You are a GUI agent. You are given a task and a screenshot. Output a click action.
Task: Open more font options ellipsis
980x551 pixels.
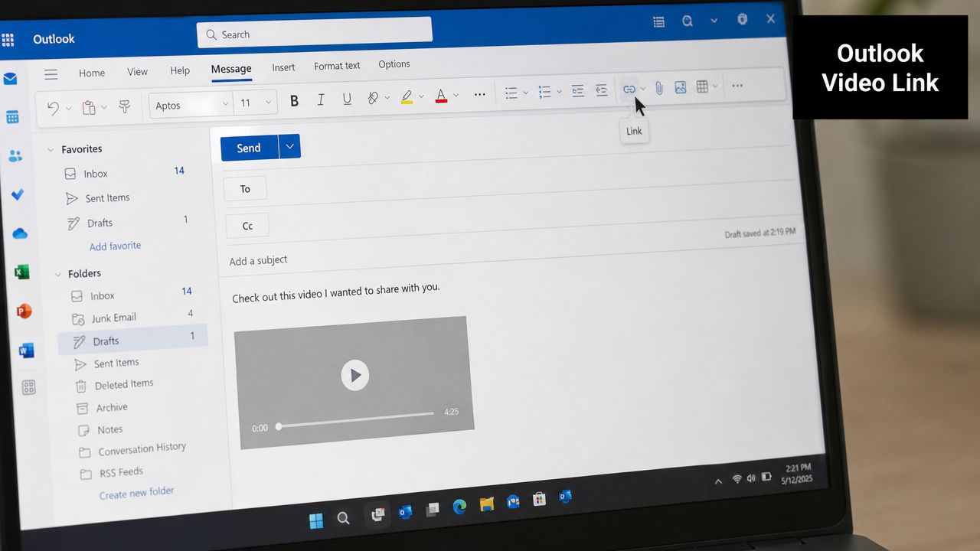point(480,95)
